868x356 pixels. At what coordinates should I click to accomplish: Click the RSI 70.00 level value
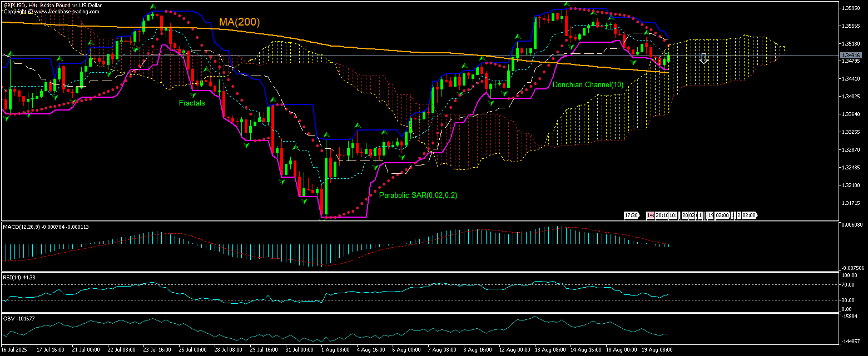847,285
